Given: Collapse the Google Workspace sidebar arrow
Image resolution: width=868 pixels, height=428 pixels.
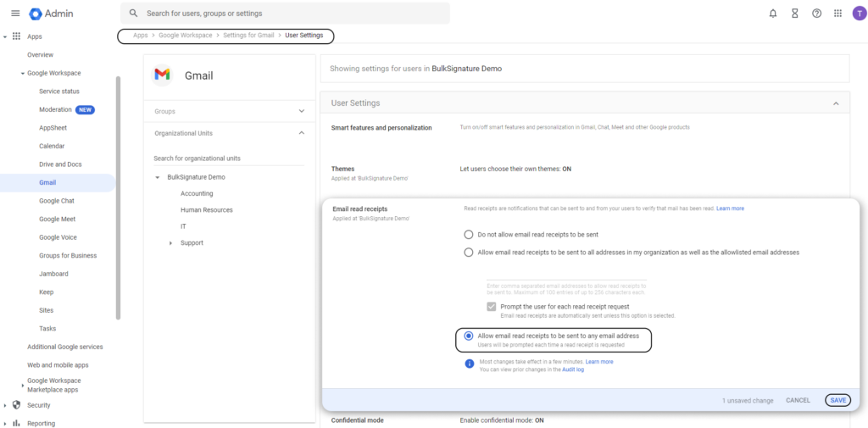Looking at the screenshot, I should point(23,73).
